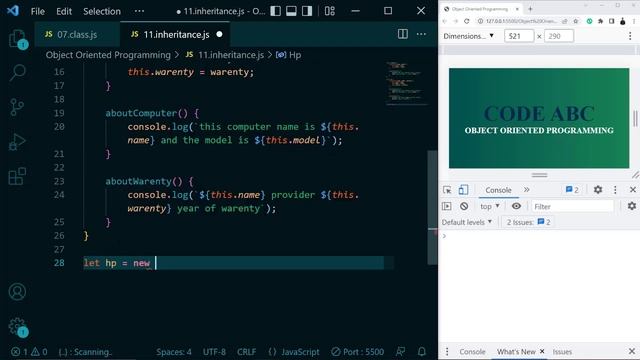This screenshot has width=640, height=360.
Task: Open the Default levels dropdown
Action: (467, 222)
